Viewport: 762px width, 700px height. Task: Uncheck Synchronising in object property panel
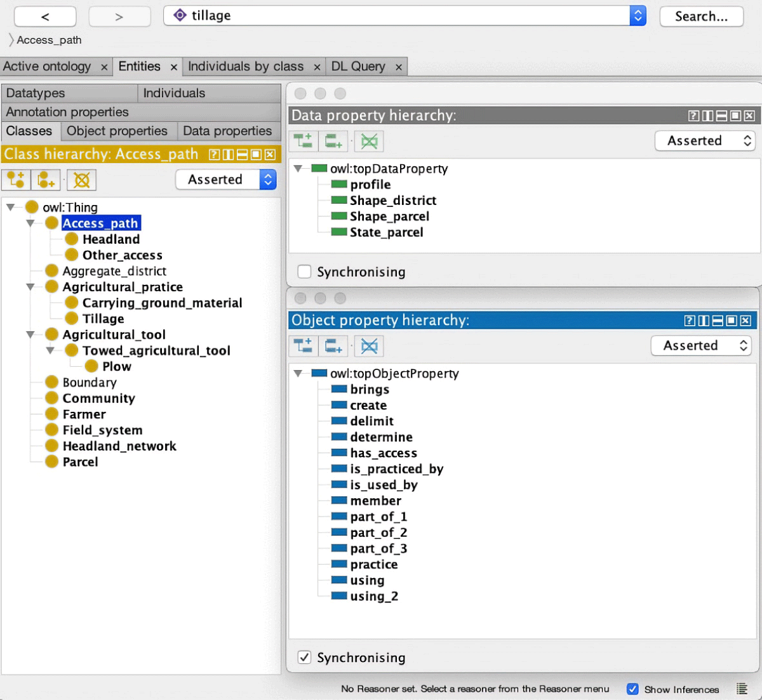click(x=305, y=657)
